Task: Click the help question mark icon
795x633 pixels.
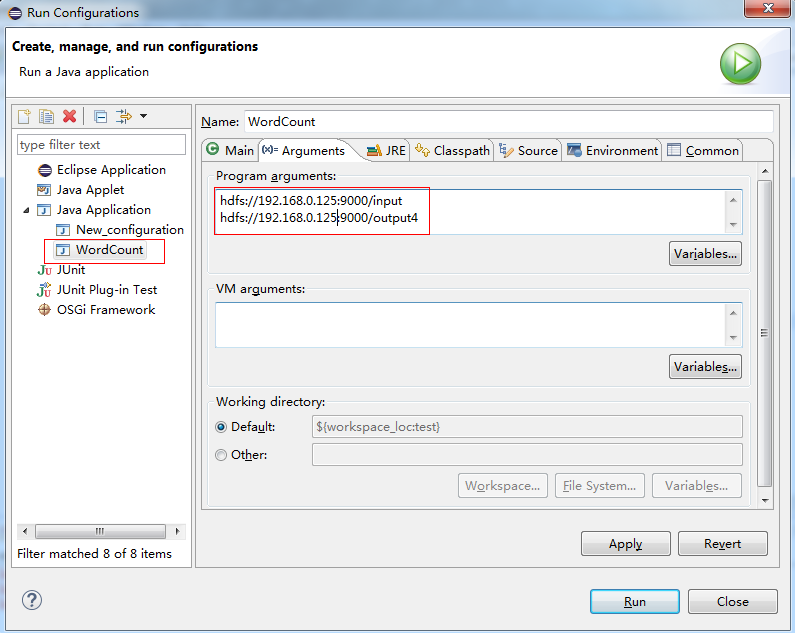Action: [31, 601]
